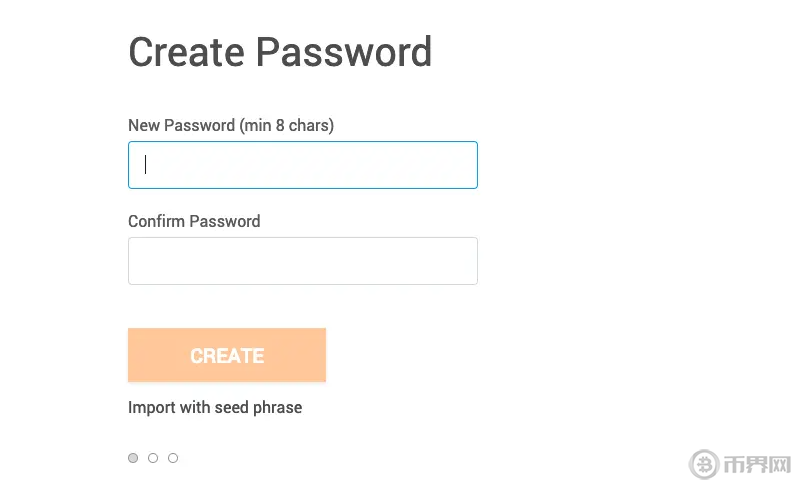Click the Create Password heading
Screen dimensions: 802x492
pos(280,52)
